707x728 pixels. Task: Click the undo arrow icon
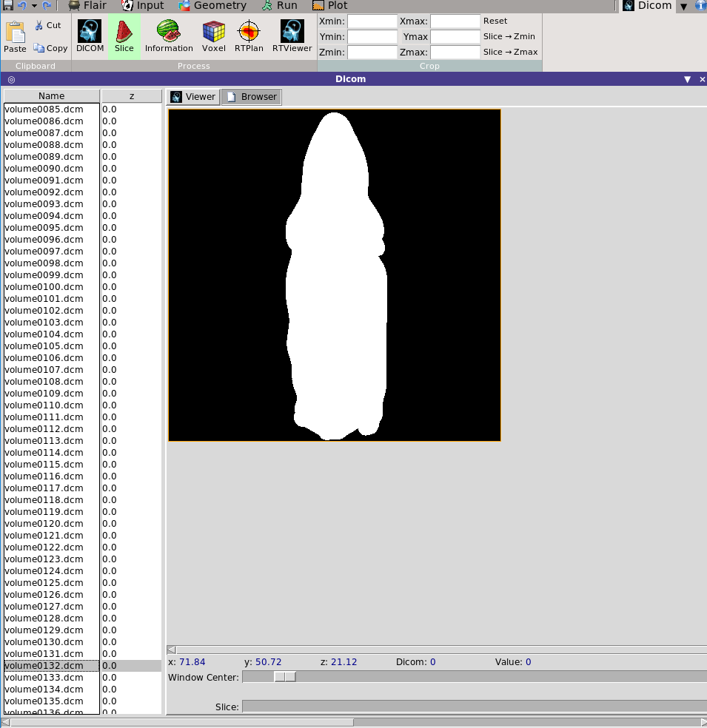click(21, 6)
